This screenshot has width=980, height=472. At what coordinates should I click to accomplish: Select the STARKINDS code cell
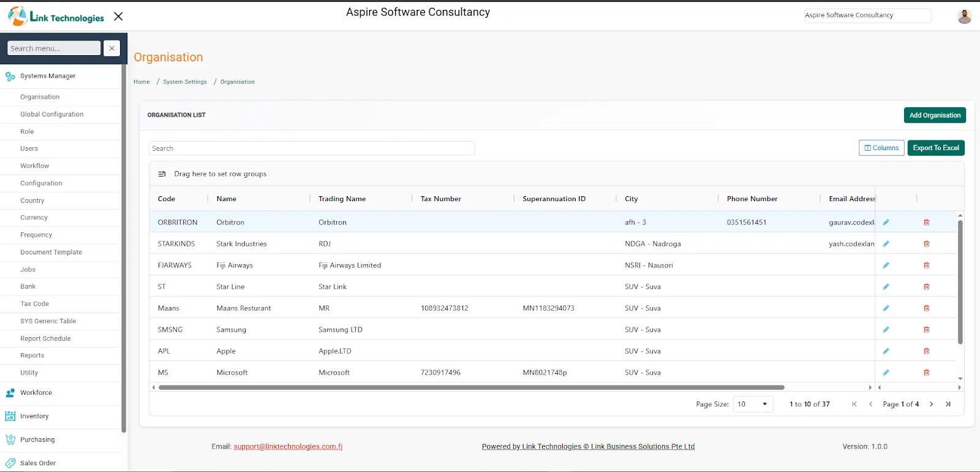click(x=176, y=244)
